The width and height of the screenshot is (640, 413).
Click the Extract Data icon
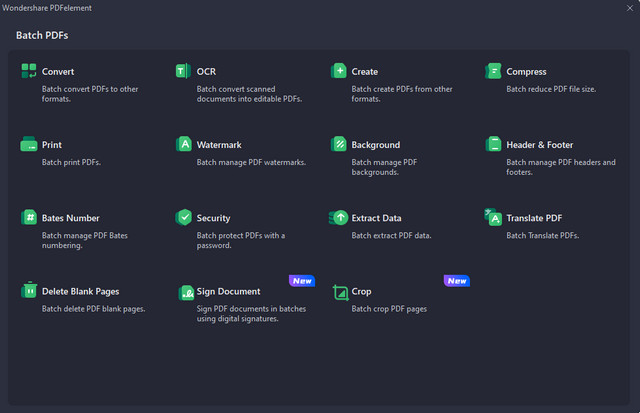coord(338,218)
